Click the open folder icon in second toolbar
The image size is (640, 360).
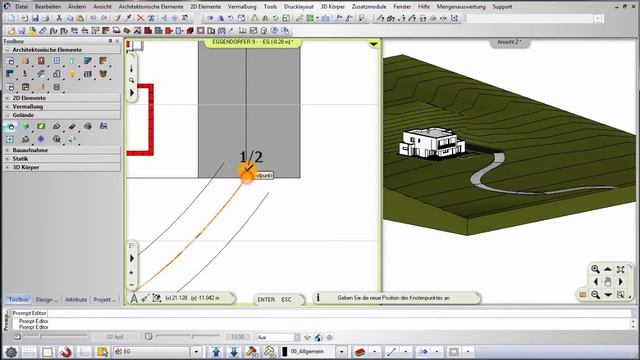[x=11, y=31]
